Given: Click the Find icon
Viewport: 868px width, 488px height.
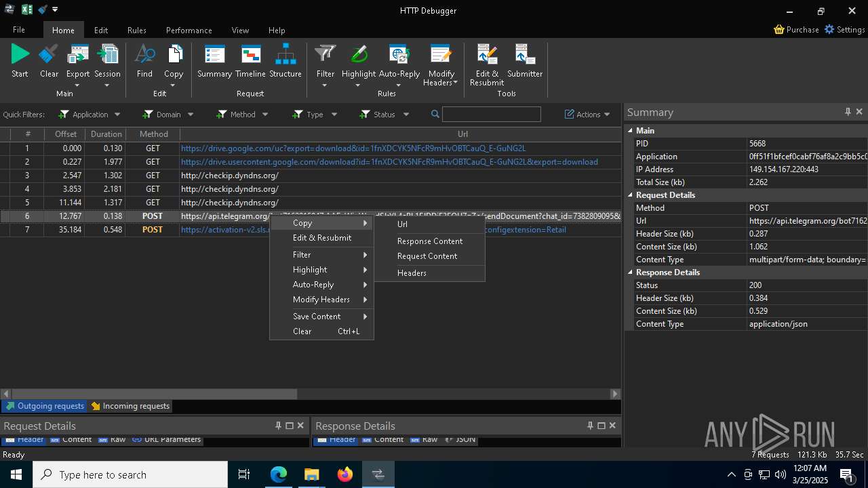Looking at the screenshot, I should click(144, 54).
